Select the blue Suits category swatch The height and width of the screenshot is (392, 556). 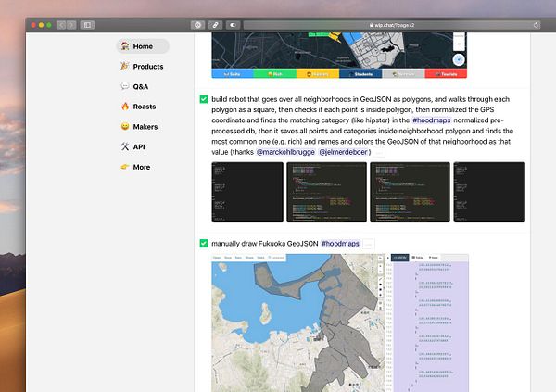coord(233,74)
